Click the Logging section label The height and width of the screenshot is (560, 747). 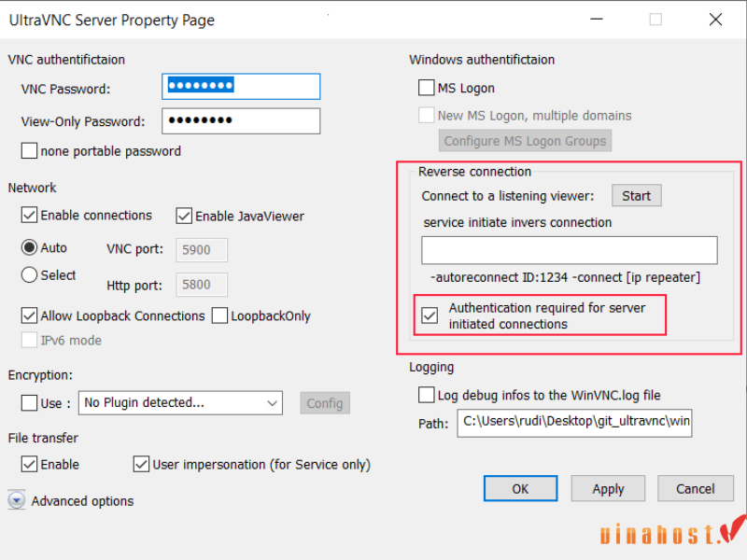pos(431,367)
